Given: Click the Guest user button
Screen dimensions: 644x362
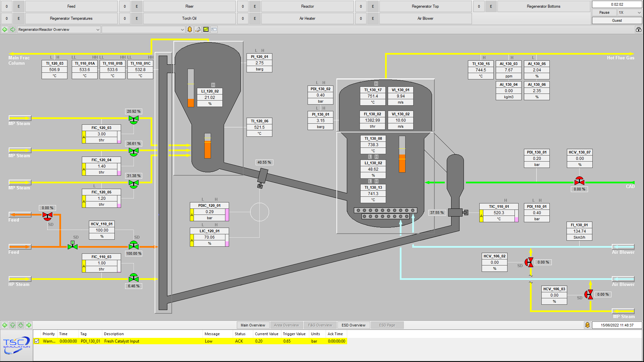Looking at the screenshot, I should pyautogui.click(x=617, y=20).
